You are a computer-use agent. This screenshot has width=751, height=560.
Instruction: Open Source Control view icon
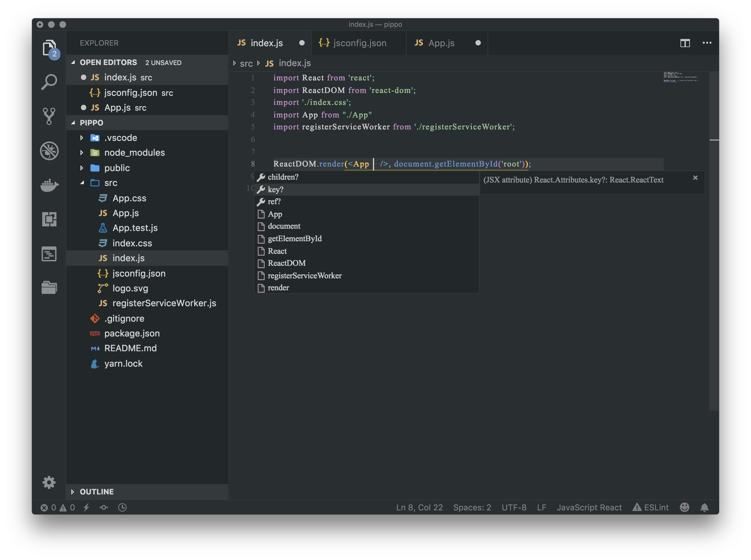49,116
